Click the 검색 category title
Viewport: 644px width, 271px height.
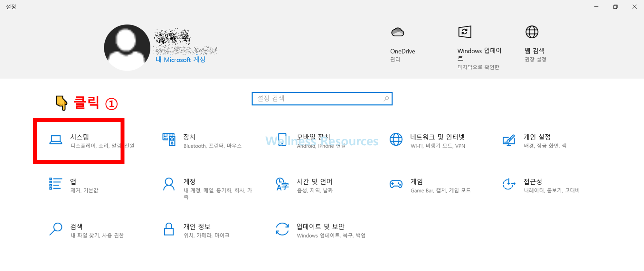pos(77,227)
